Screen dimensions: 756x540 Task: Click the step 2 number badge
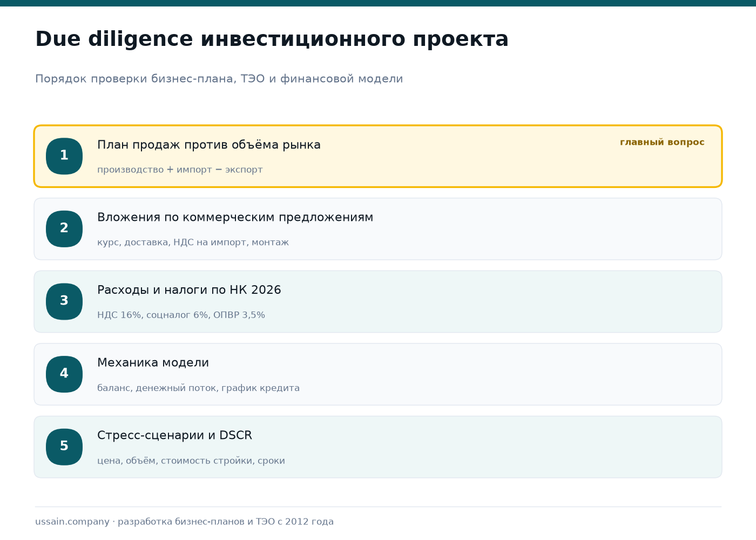coord(64,229)
